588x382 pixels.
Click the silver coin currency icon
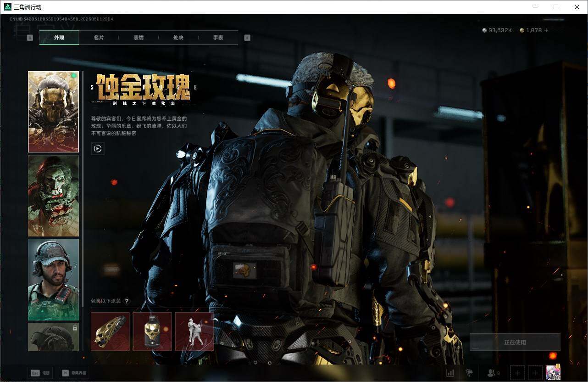click(484, 30)
